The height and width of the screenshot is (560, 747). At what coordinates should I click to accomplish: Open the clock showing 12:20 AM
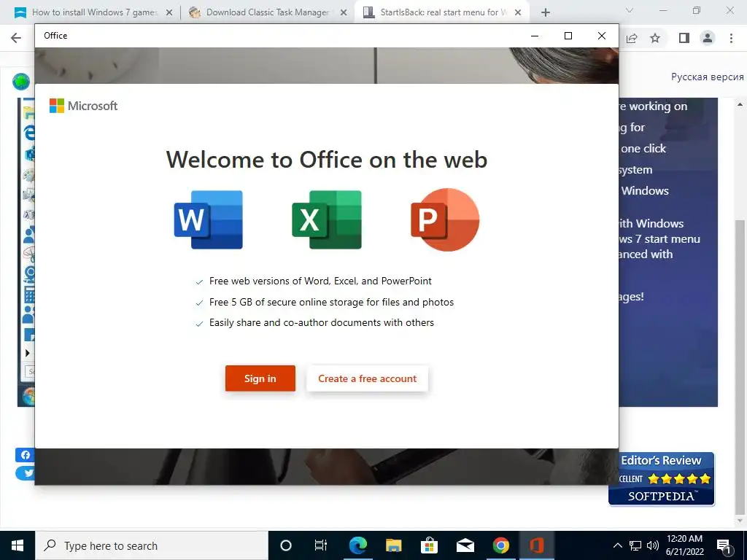[684, 545]
